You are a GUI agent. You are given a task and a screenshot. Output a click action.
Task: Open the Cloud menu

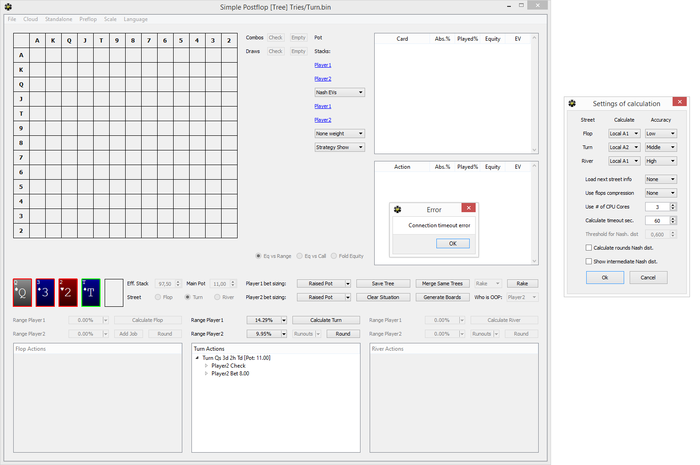[x=30, y=19]
